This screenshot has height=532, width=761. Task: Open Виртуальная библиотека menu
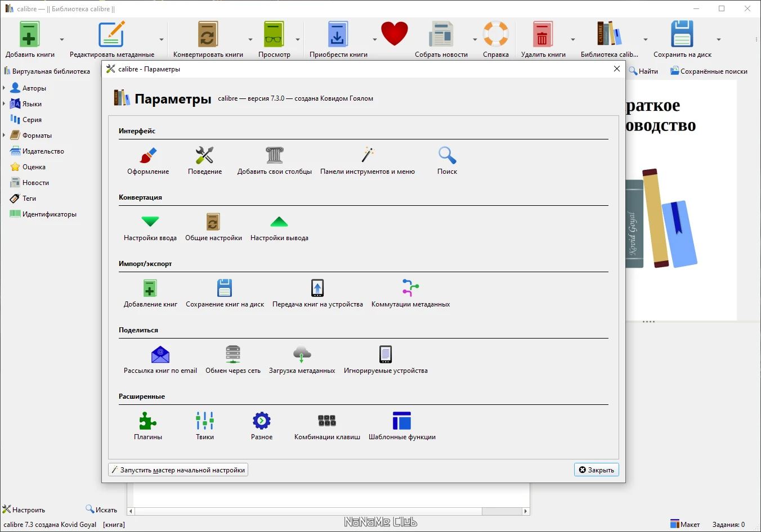pyautogui.click(x=47, y=71)
